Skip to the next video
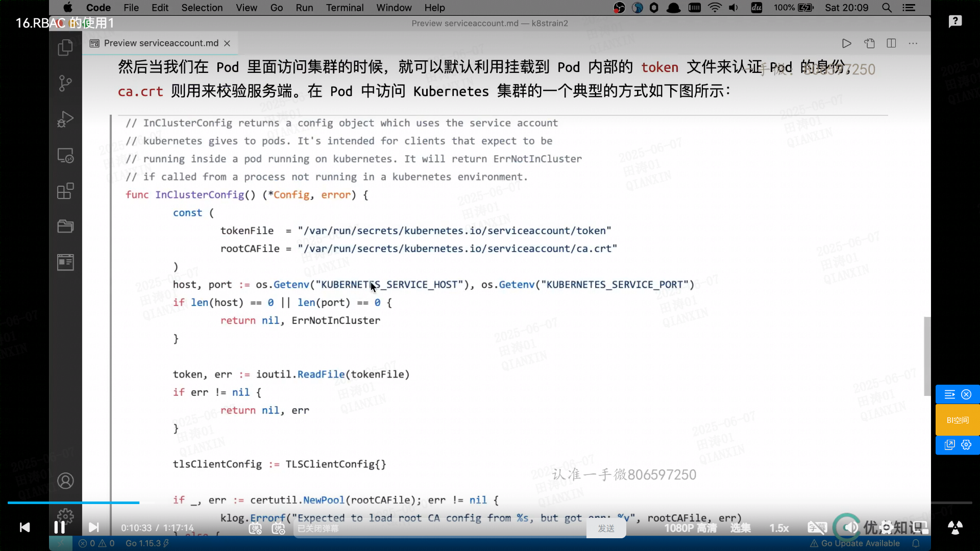 [93, 527]
